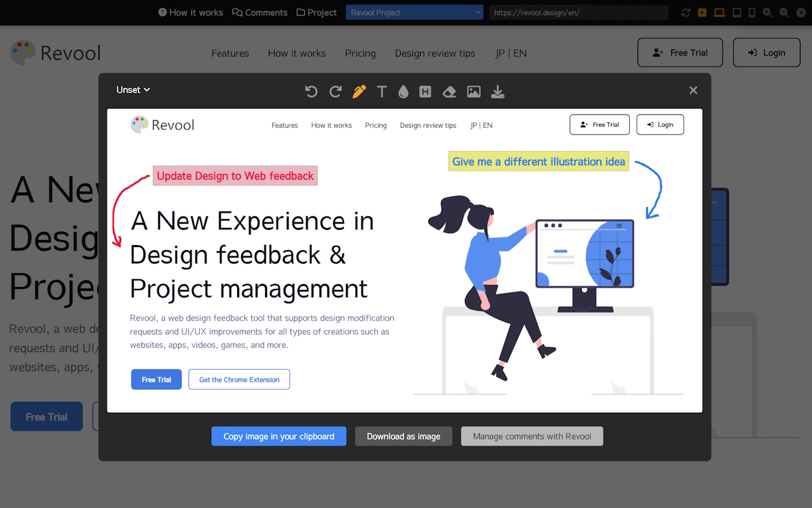Copy image in your clipboard
Screen dimensions: 812x508
(278, 436)
